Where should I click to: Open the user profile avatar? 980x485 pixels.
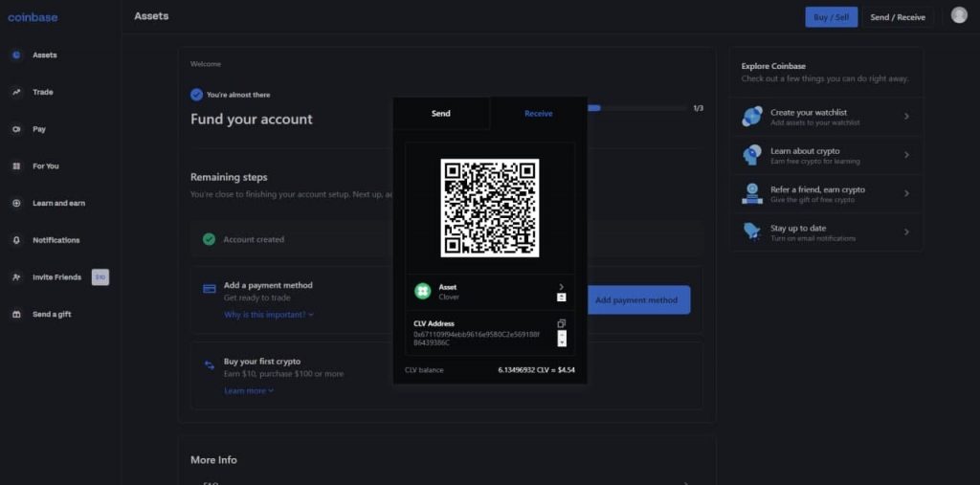(959, 15)
